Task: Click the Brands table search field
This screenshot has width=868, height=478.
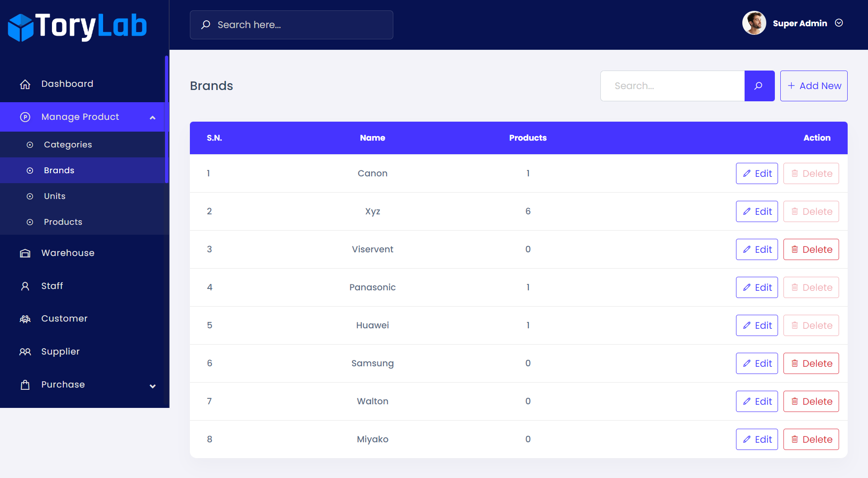Action: pyautogui.click(x=672, y=86)
